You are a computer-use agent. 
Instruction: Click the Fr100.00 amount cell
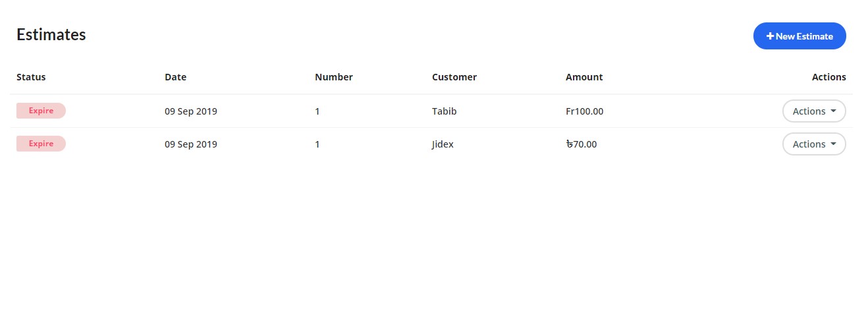[x=584, y=111]
